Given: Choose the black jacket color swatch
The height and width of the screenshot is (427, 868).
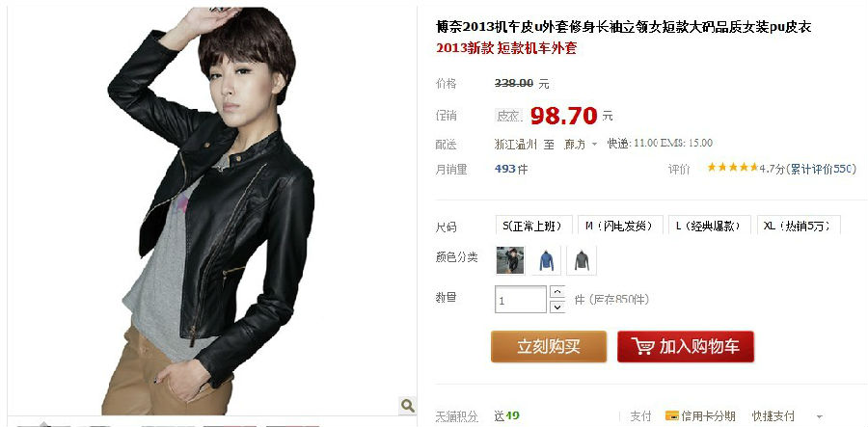Looking at the screenshot, I should click(510, 260).
